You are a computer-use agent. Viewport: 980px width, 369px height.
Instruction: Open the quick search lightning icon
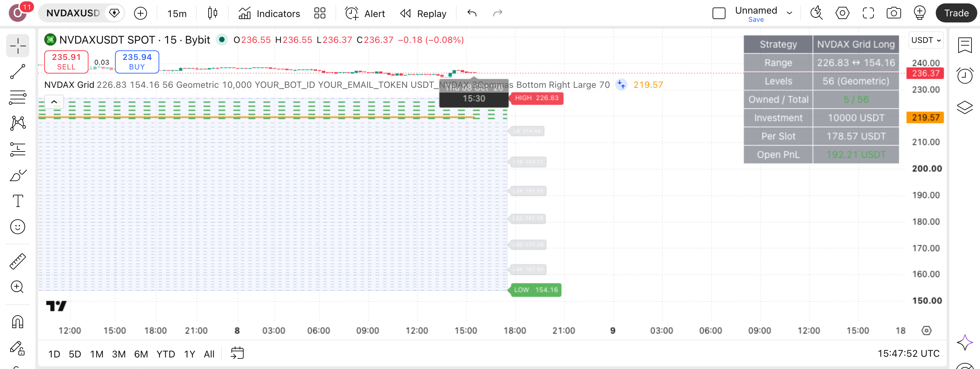[816, 13]
